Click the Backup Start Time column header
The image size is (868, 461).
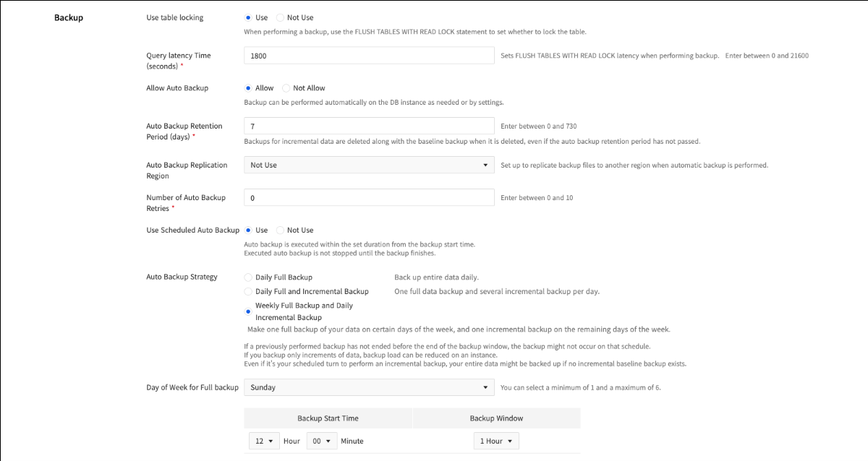tap(328, 418)
